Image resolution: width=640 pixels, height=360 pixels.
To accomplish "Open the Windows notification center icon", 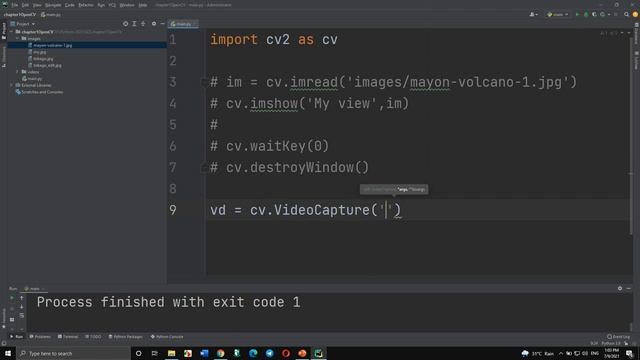I will click(629, 353).
